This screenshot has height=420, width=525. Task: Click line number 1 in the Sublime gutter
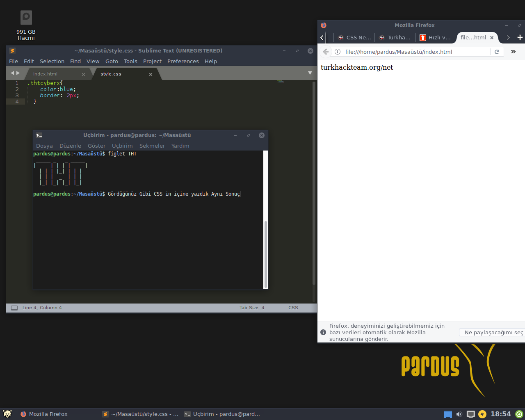pos(17,83)
